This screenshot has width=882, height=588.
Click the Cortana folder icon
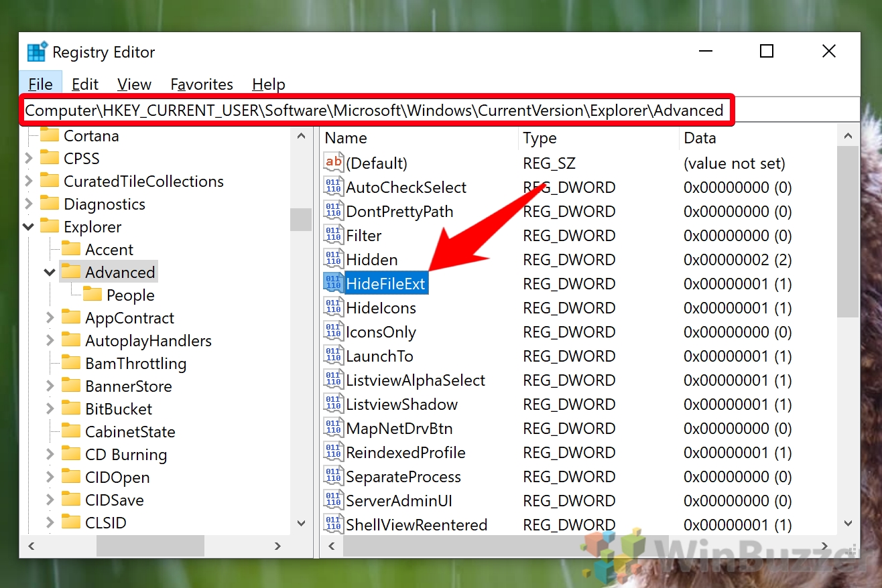pyautogui.click(x=50, y=135)
